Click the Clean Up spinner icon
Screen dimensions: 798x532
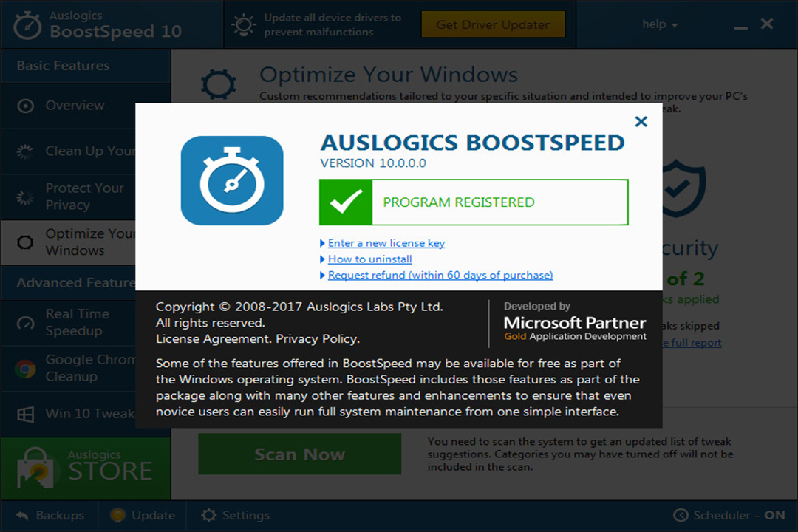click(x=25, y=151)
